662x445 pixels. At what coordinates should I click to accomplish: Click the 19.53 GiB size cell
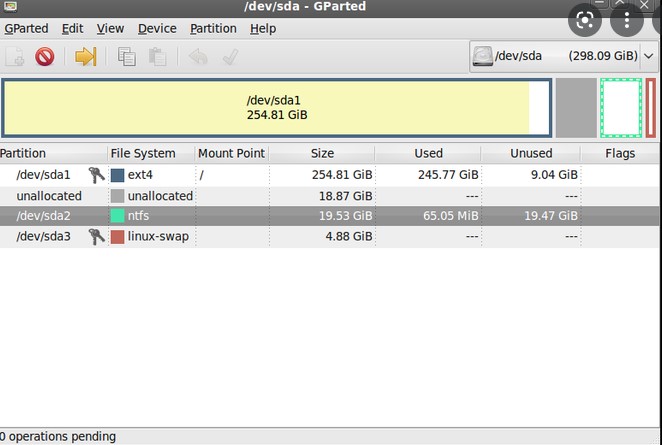(x=345, y=216)
